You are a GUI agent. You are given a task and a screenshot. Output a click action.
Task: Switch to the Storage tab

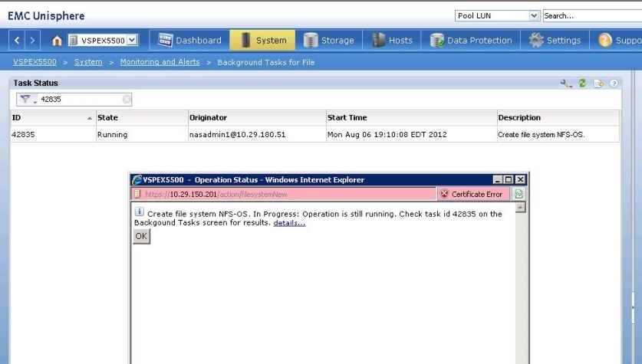point(329,40)
